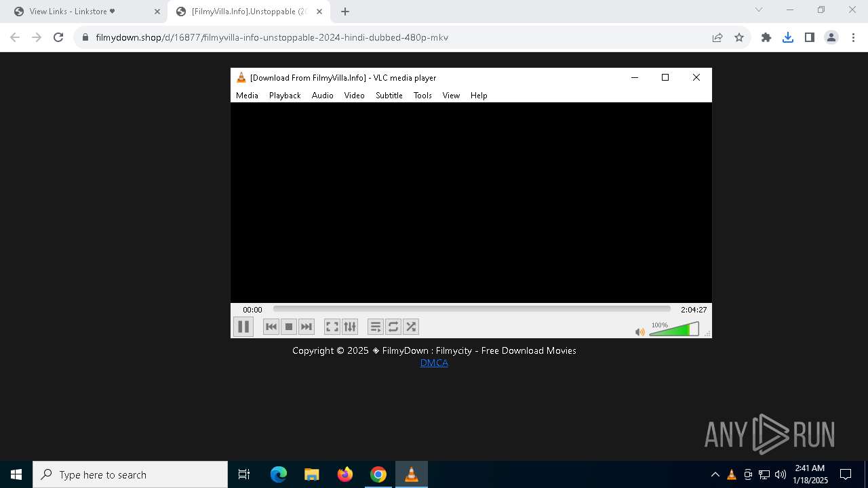The width and height of the screenshot is (868, 488).
Task: Open File Explorer from taskbar
Action: pos(312,474)
